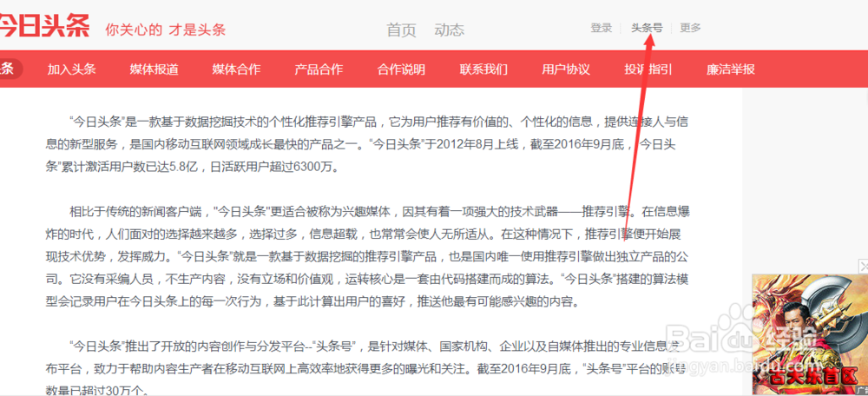Open 产品合作 navigation item
Viewport: 868px width, 396px height.
tap(319, 69)
